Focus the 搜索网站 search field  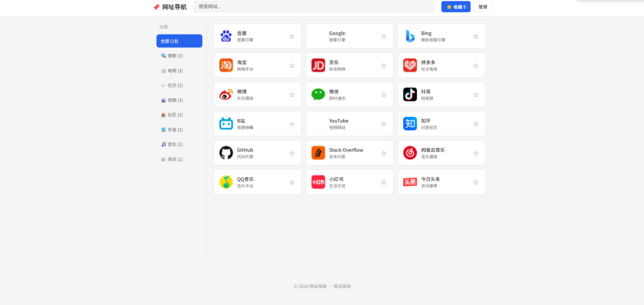click(x=314, y=6)
